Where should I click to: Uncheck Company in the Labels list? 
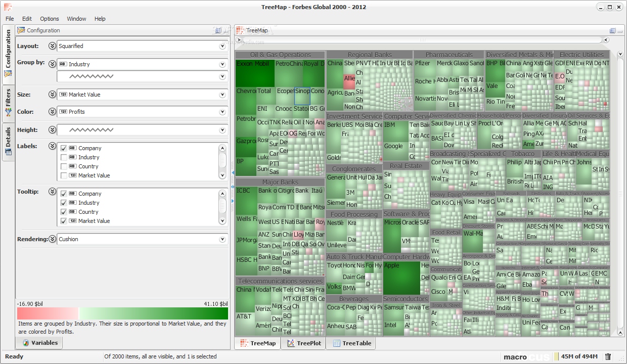pos(64,148)
